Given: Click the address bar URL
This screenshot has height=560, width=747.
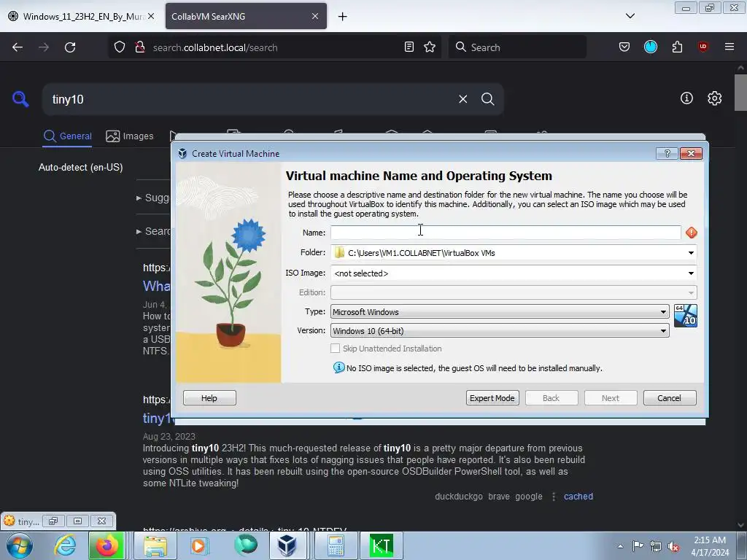Looking at the screenshot, I should coord(215,47).
